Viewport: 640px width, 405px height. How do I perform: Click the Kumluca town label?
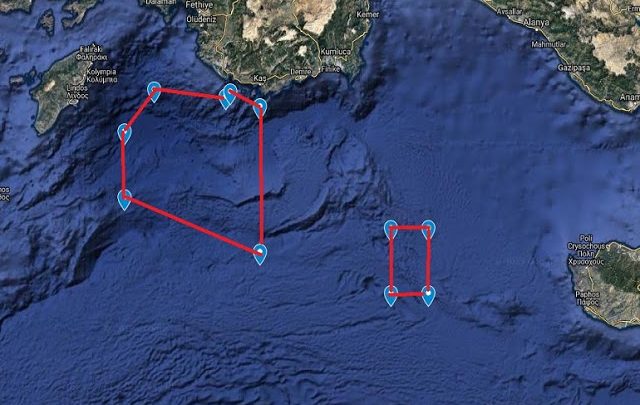point(336,52)
